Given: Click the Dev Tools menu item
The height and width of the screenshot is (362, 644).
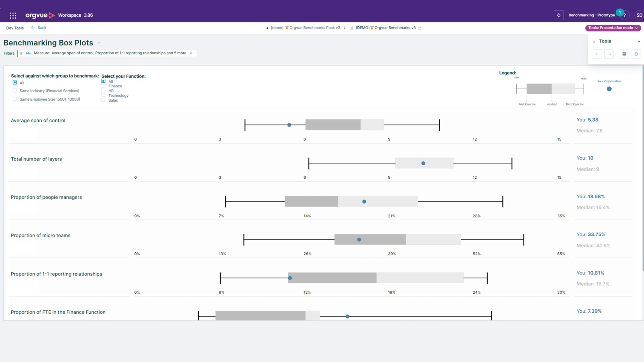Looking at the screenshot, I should pos(15,28).
